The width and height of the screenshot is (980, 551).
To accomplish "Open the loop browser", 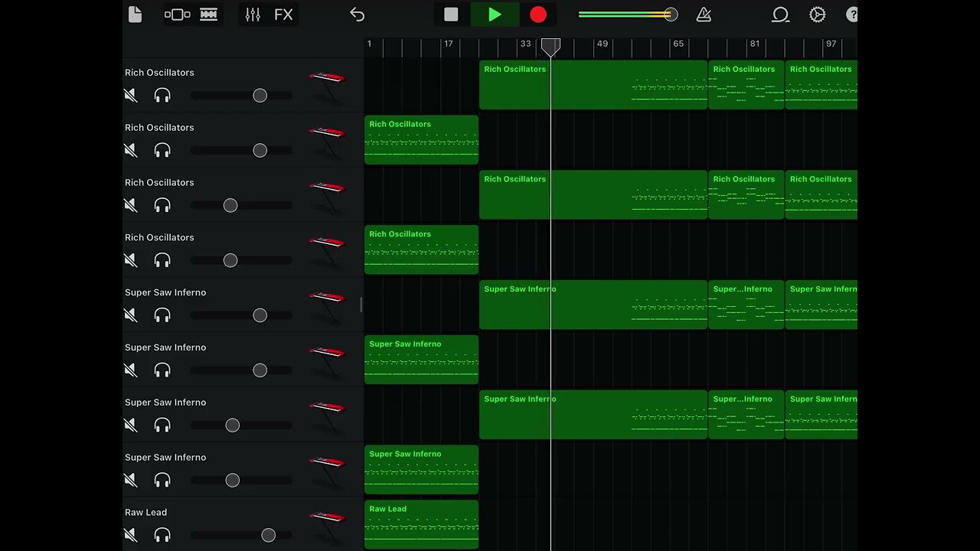I will (780, 15).
